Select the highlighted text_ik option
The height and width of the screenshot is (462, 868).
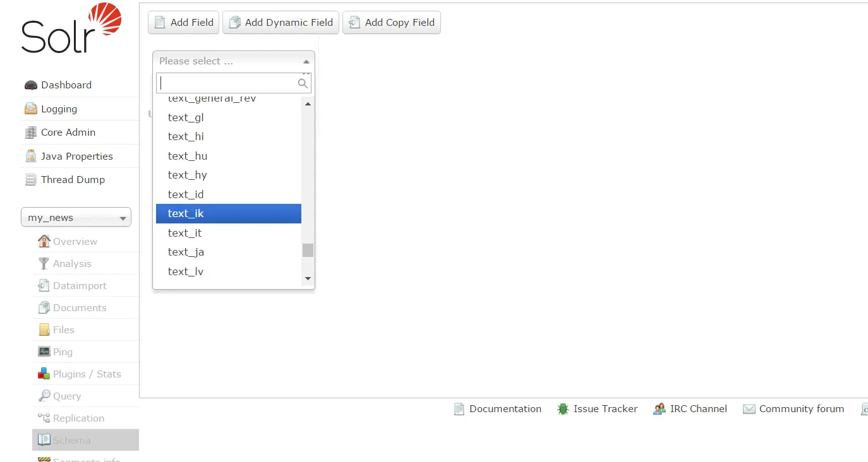(x=229, y=213)
